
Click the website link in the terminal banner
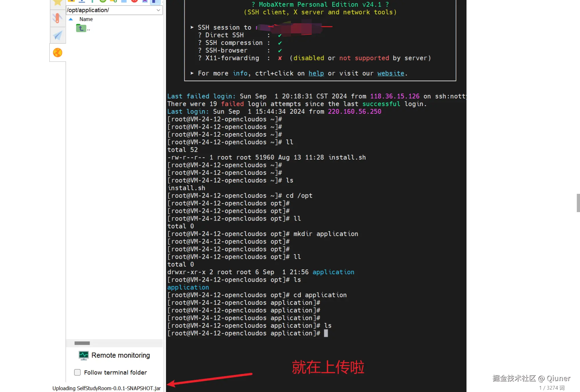click(x=390, y=73)
